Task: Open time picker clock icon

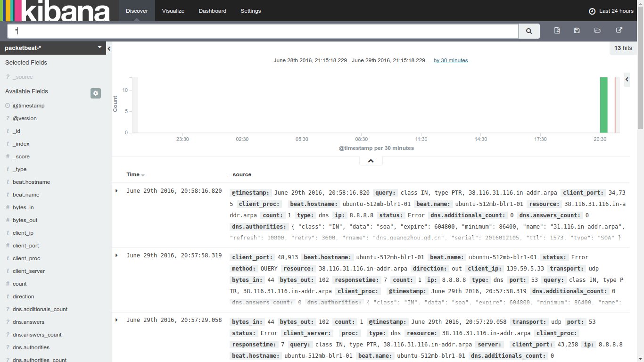Action: (592, 11)
